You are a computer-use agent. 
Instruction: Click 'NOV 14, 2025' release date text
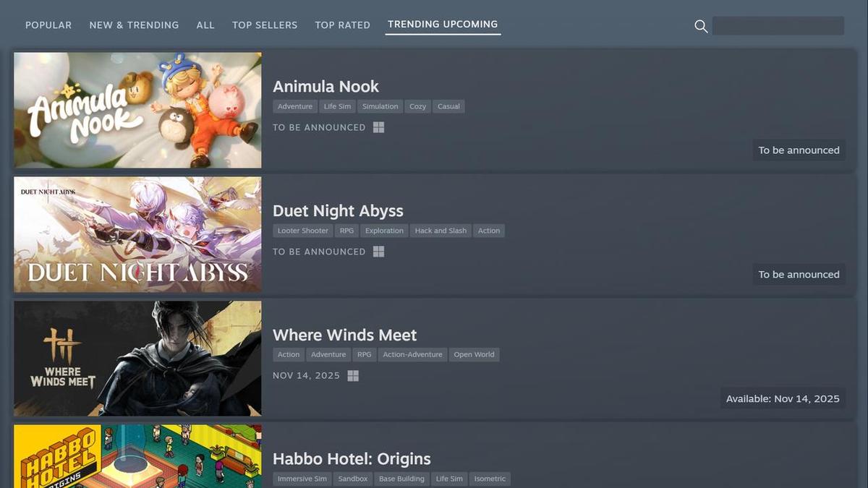click(x=306, y=376)
